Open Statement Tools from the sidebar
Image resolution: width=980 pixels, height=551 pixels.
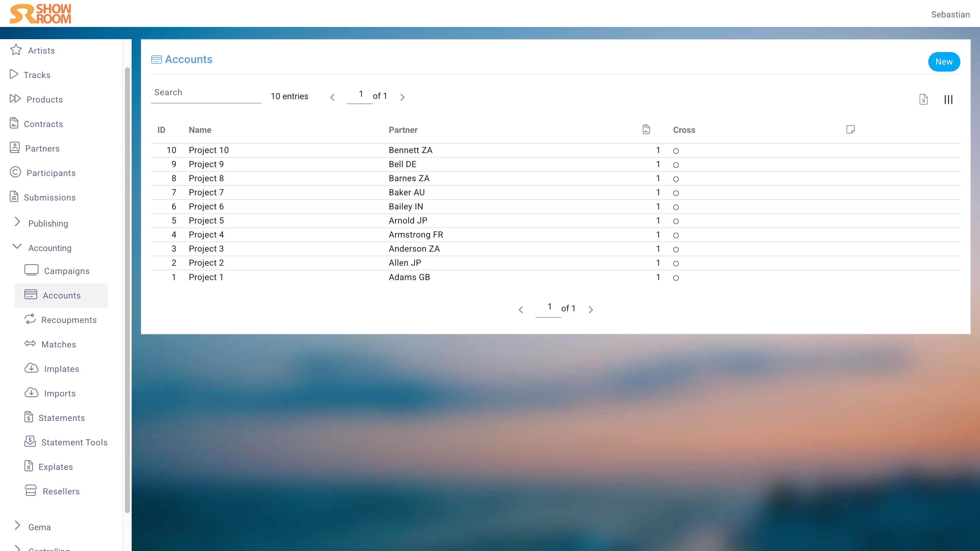[74, 442]
